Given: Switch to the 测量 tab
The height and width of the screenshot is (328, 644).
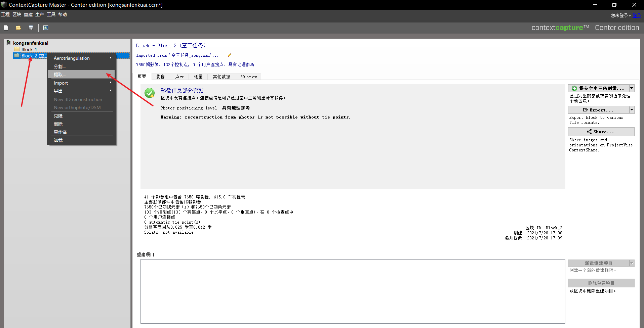Looking at the screenshot, I should [198, 77].
